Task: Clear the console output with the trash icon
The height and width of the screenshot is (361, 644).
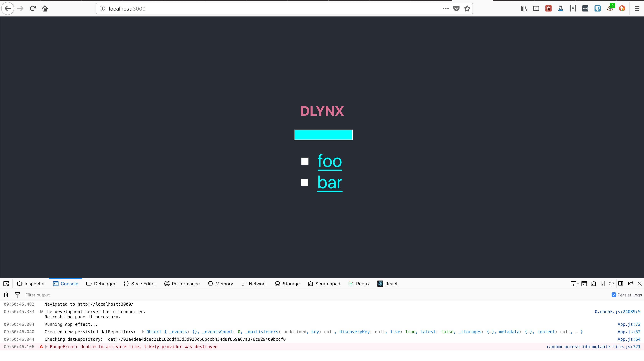Action: (x=6, y=295)
